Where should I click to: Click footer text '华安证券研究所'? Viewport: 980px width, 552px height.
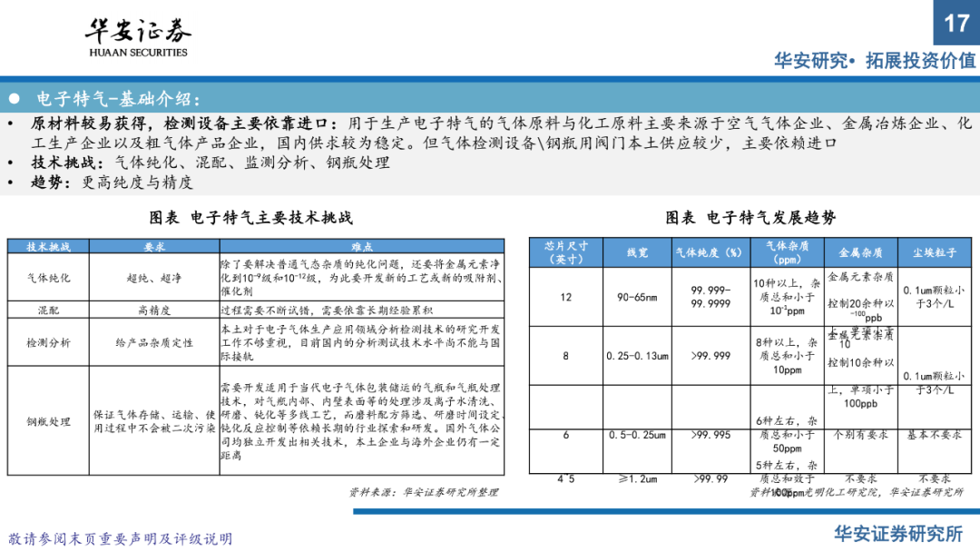(x=898, y=534)
